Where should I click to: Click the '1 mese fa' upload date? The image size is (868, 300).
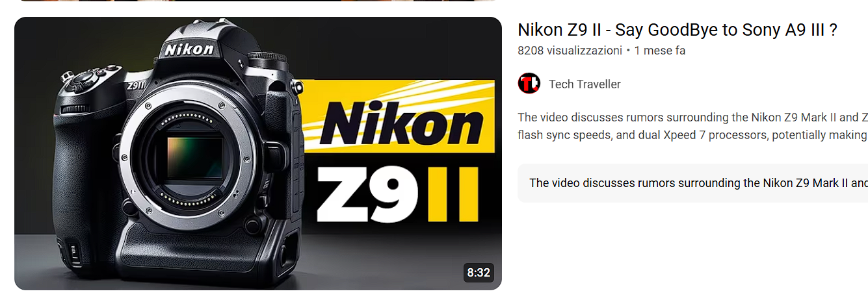click(660, 51)
